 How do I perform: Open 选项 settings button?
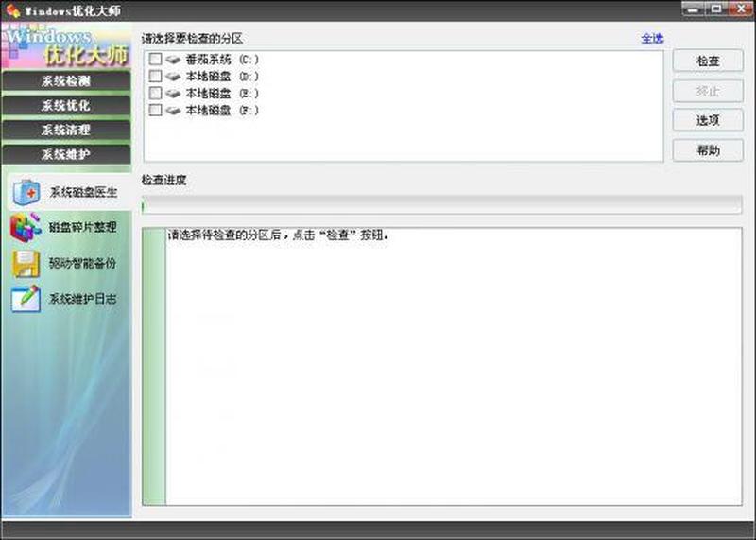pyautogui.click(x=708, y=120)
